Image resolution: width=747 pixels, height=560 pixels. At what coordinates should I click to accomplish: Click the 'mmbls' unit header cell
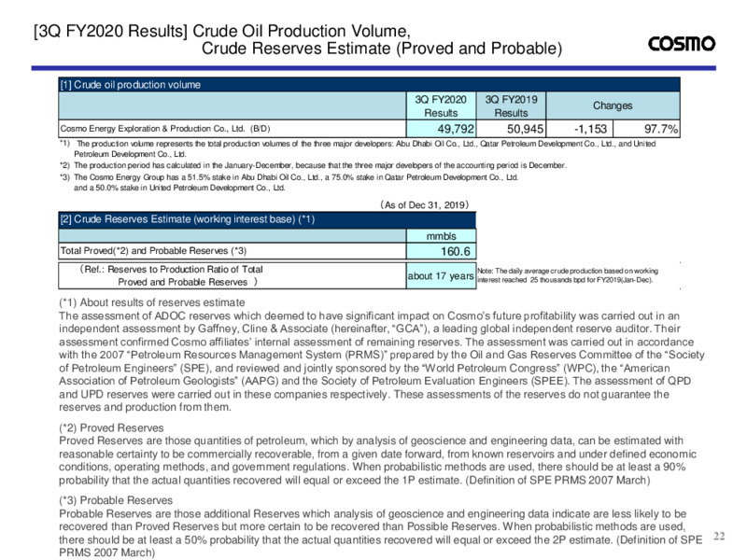(x=441, y=236)
